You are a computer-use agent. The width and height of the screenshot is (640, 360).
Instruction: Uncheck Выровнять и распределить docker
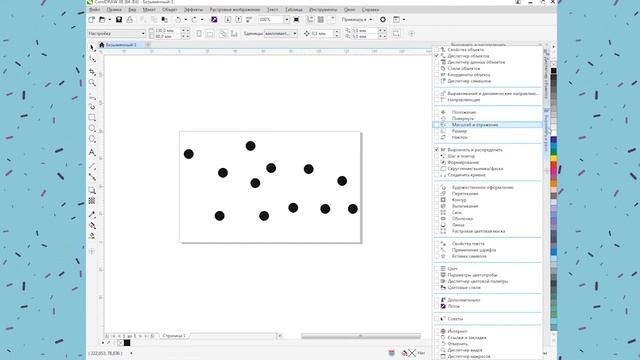(x=437, y=150)
